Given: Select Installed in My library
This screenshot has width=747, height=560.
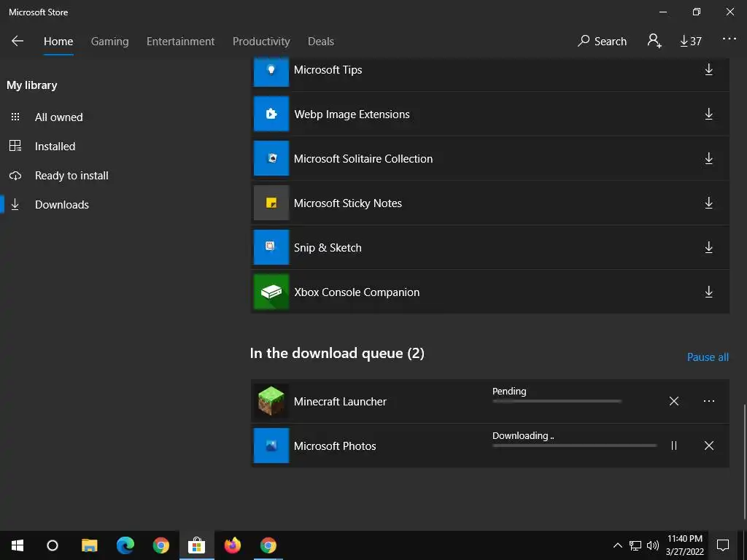Looking at the screenshot, I should pyautogui.click(x=55, y=146).
